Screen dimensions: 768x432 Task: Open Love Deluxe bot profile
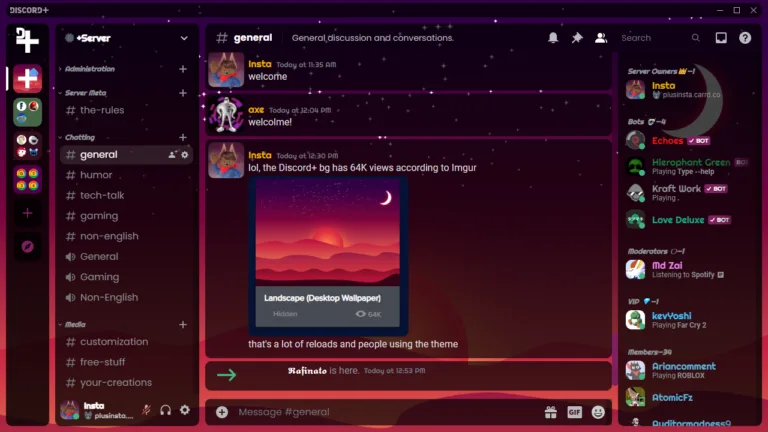pos(687,220)
